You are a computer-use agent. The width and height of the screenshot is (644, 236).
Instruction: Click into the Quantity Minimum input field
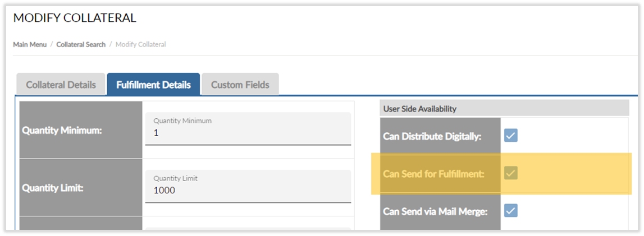248,133
